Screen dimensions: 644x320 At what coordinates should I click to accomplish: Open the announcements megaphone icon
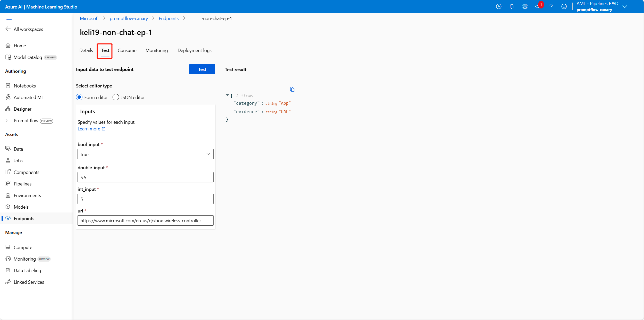(538, 6)
